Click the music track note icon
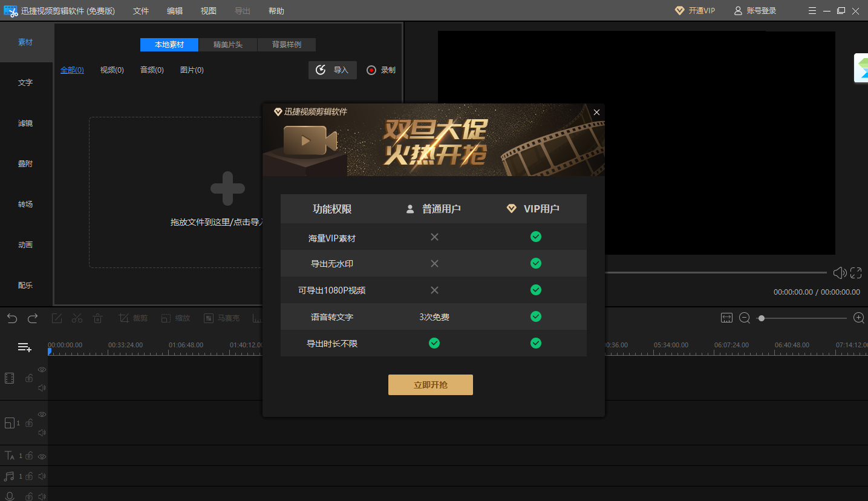 click(x=9, y=476)
